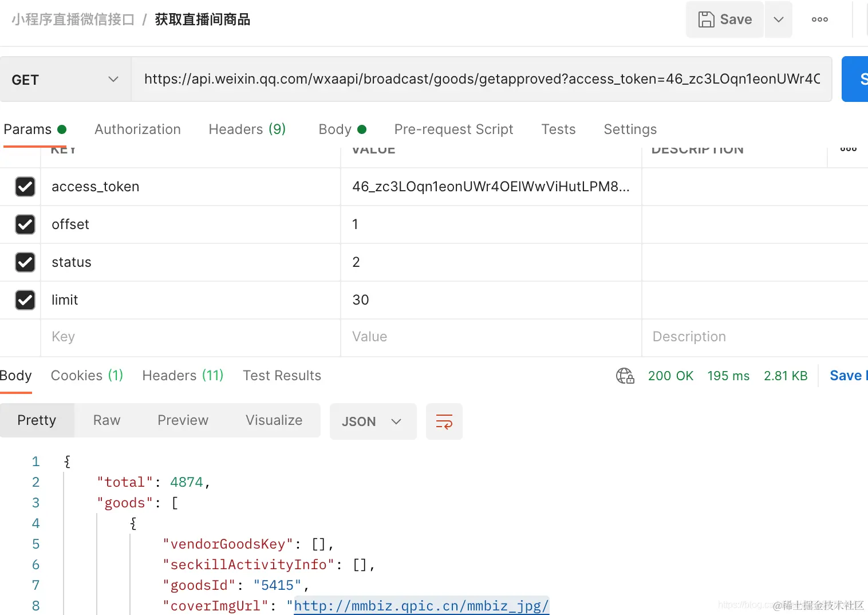This screenshot has height=615, width=868.
Task: Click the access_token value cell
Action: [x=491, y=187]
